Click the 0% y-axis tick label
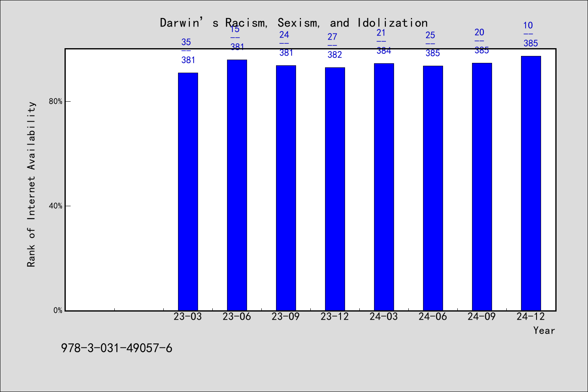This screenshot has width=588, height=392. coord(58,310)
